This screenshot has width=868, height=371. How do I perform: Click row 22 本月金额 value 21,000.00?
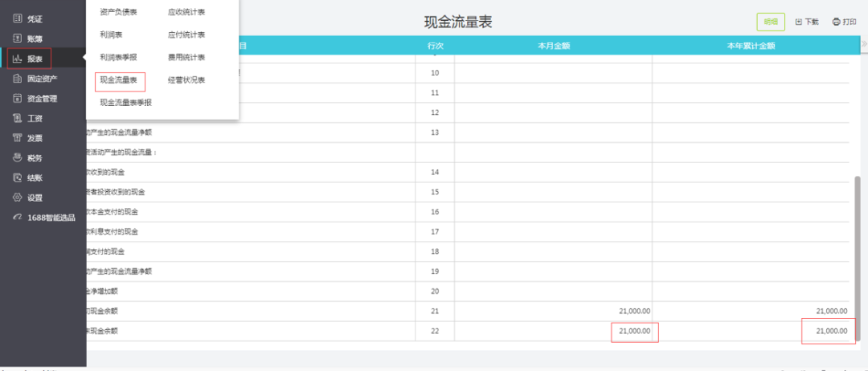click(635, 331)
